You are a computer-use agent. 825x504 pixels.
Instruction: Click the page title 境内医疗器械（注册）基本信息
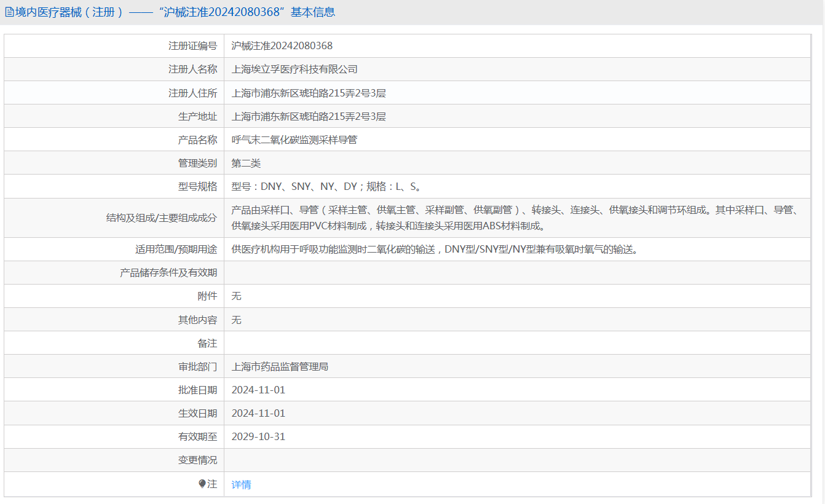tap(175, 12)
